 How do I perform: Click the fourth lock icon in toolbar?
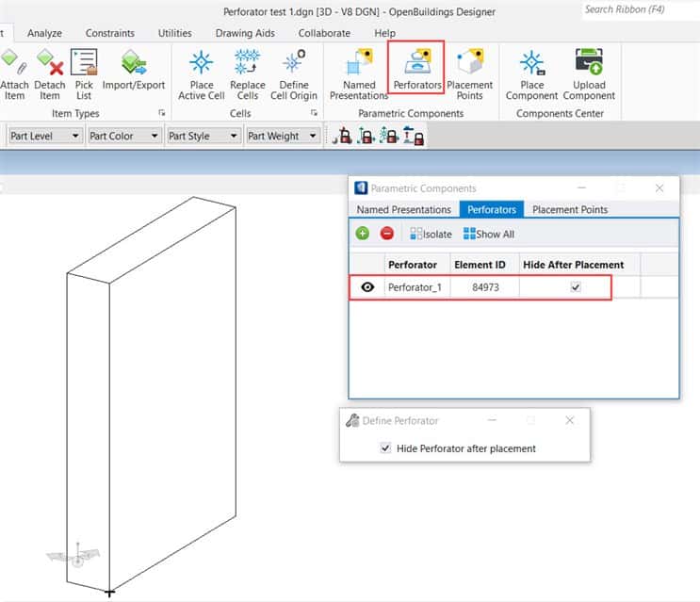414,136
